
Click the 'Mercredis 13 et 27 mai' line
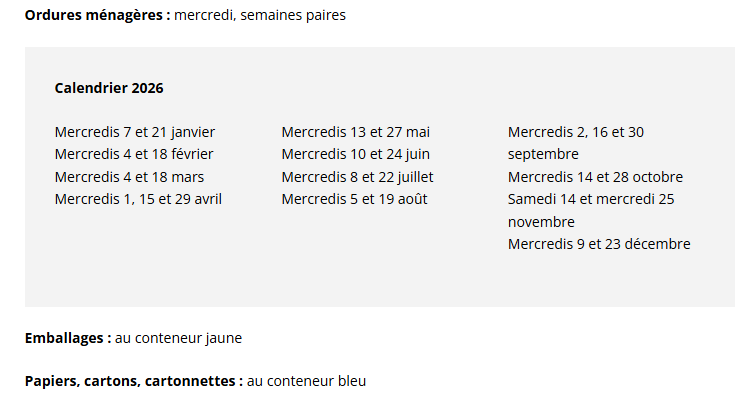click(355, 132)
